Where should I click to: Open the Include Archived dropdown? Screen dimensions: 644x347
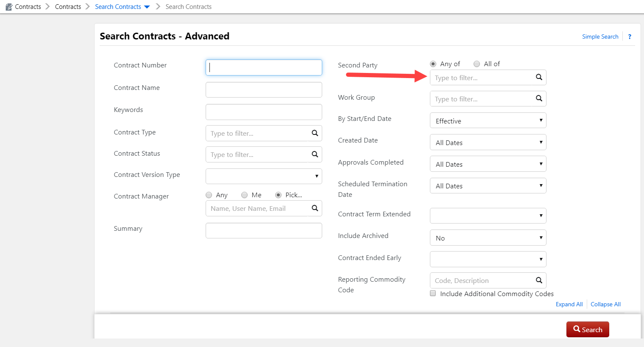(488, 238)
